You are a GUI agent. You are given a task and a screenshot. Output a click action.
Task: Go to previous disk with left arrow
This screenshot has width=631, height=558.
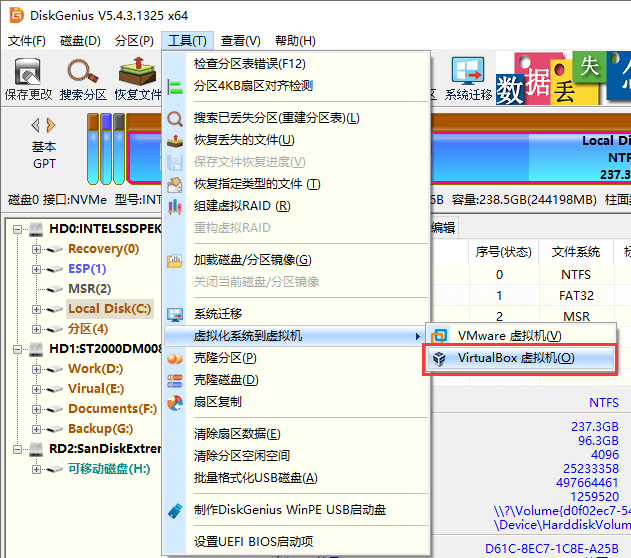tap(36, 126)
